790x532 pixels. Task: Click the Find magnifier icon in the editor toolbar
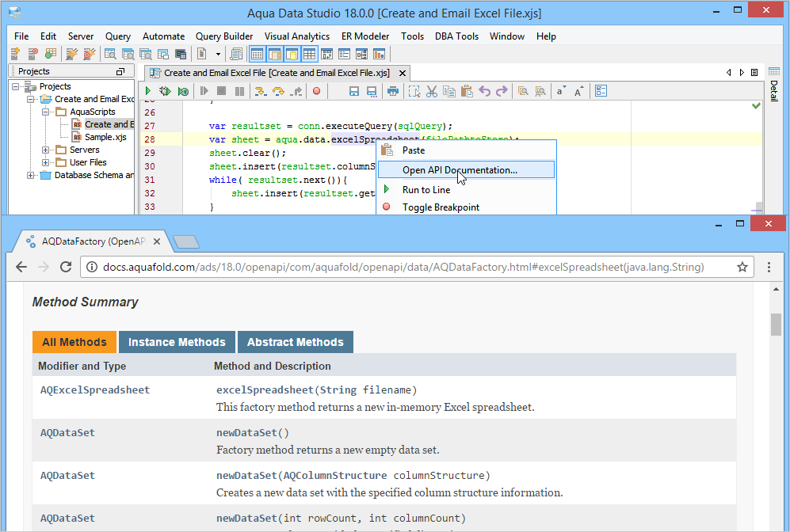point(523,91)
